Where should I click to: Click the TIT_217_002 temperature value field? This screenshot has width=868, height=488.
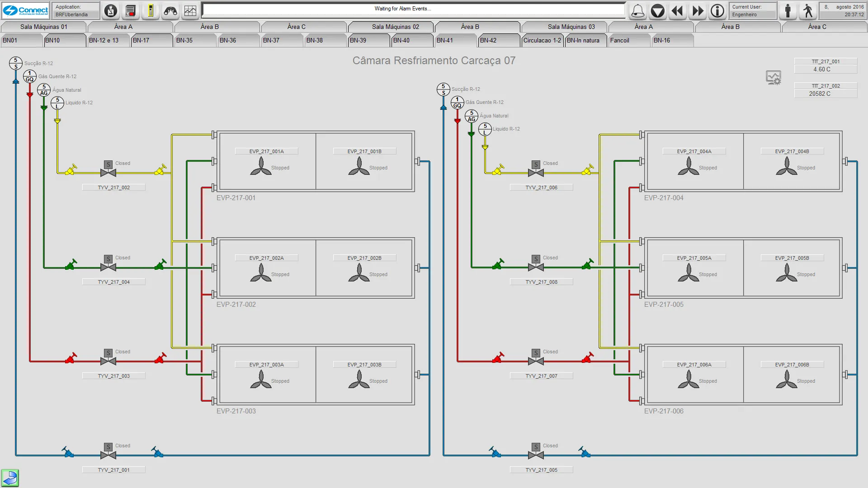tap(825, 94)
